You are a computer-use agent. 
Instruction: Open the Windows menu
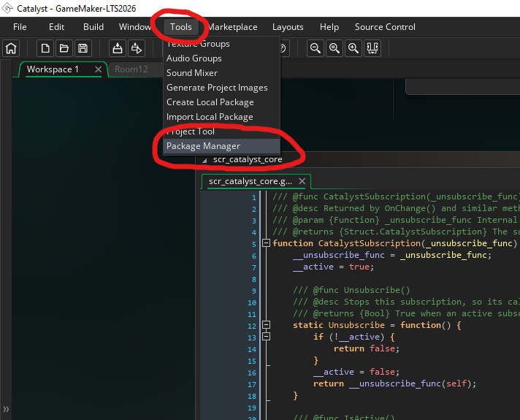point(135,27)
